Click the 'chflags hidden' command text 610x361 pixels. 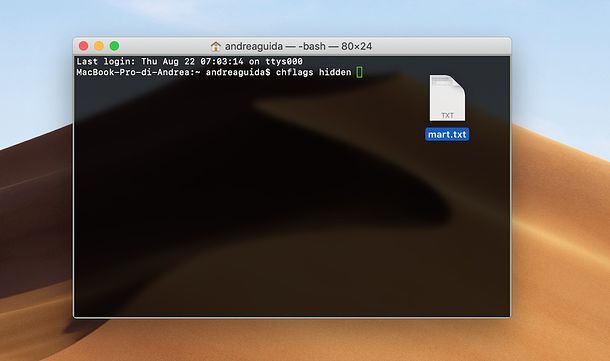[314, 72]
